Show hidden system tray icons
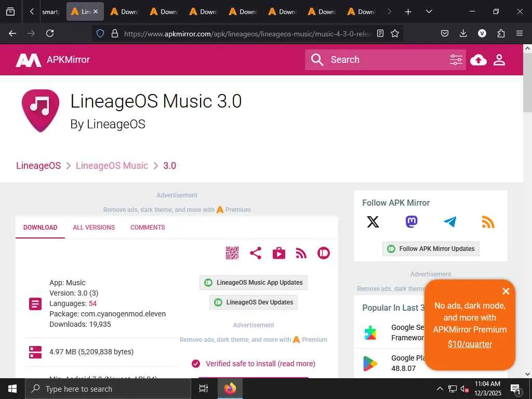Image resolution: width=532 pixels, height=399 pixels. tap(440, 389)
